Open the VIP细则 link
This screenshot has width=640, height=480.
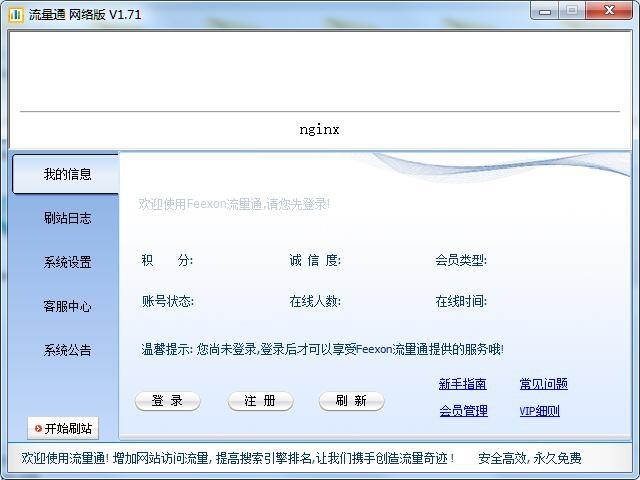(539, 411)
